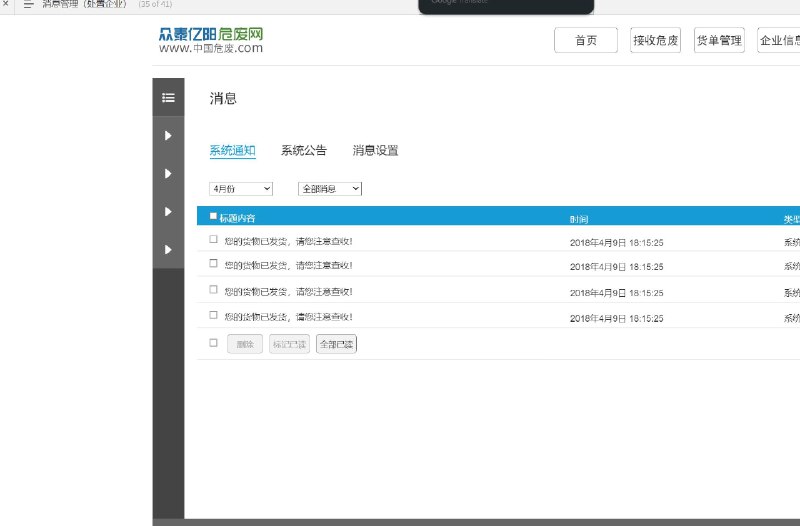Expand the second sidebar arrow item
The height and width of the screenshot is (526, 800).
168,173
